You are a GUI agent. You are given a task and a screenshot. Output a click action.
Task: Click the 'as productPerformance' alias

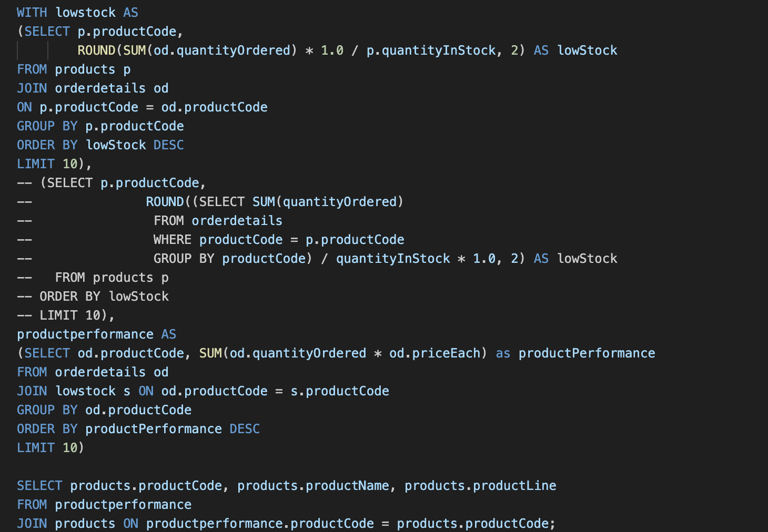point(575,353)
